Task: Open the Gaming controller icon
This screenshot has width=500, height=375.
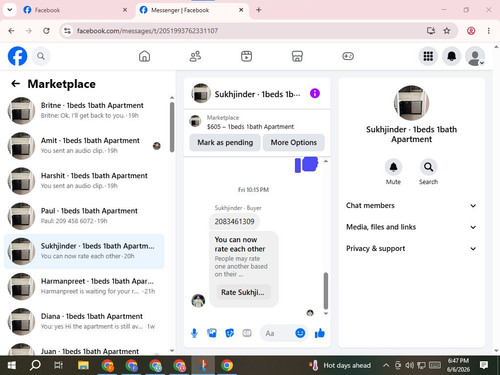Action: tap(348, 56)
